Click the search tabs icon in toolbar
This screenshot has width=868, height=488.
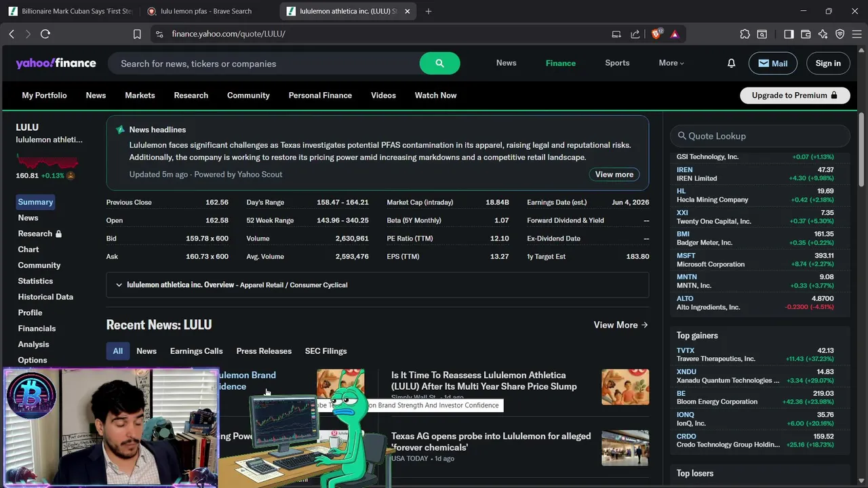(x=762, y=34)
